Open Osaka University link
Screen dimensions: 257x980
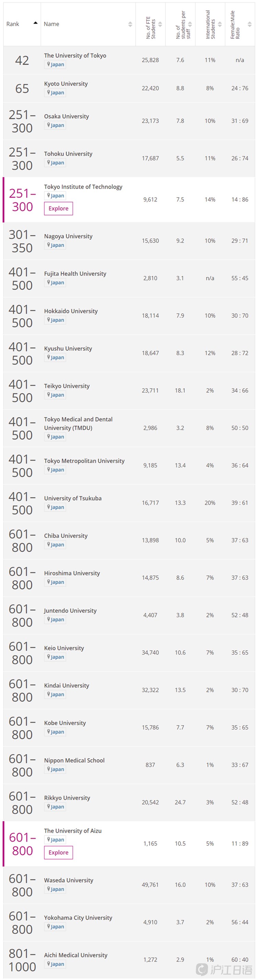(67, 116)
